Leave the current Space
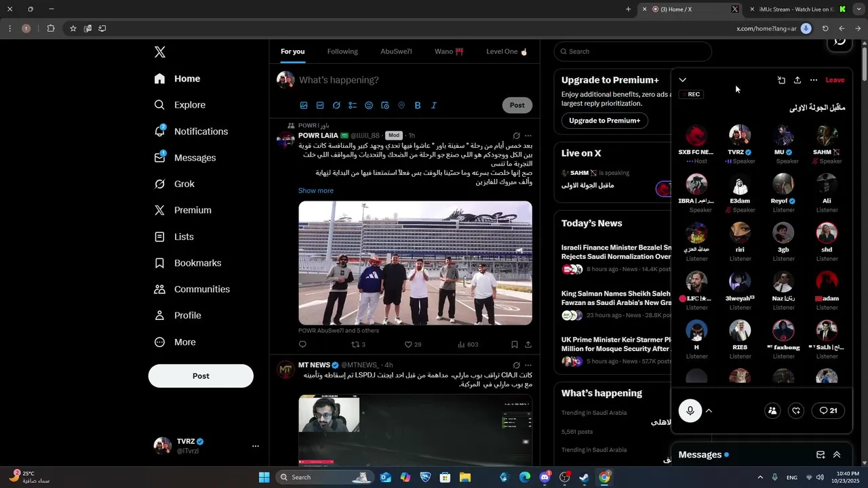The width and height of the screenshot is (868, 488). click(835, 80)
